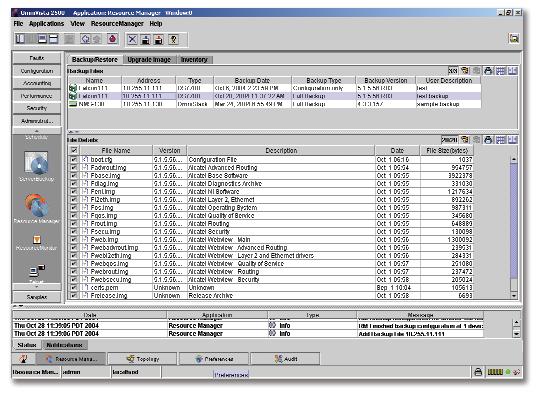Click the icon at far right of the toolbar

click(514, 38)
